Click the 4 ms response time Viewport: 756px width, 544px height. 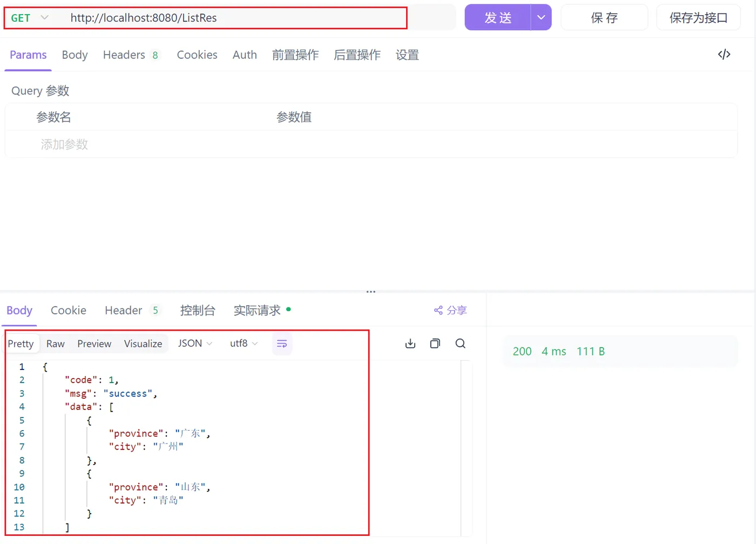click(554, 352)
